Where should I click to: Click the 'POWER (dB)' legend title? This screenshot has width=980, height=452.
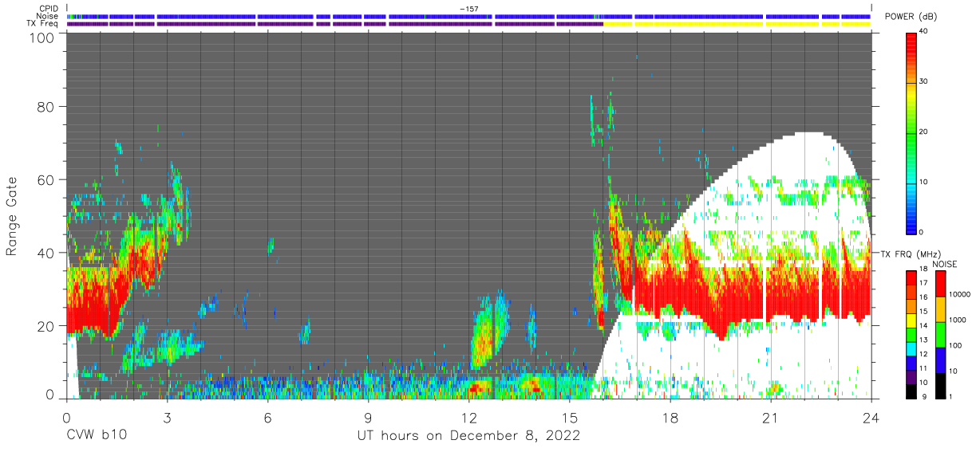click(911, 17)
